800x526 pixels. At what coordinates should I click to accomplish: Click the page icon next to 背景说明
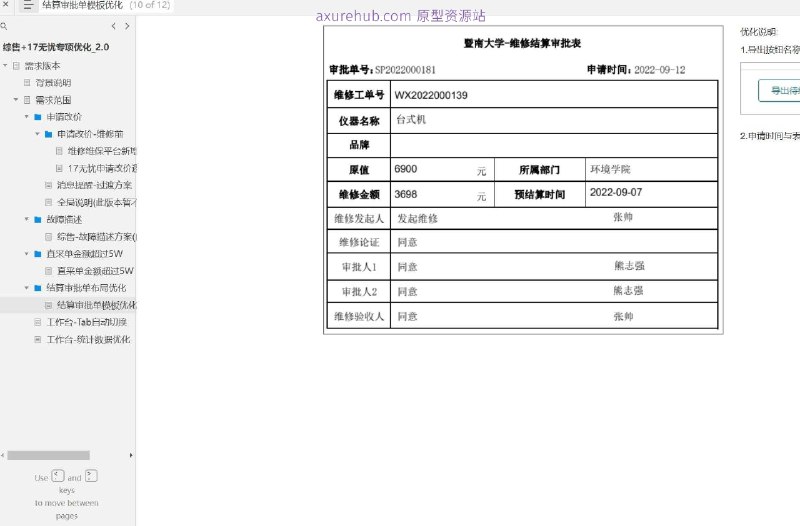27,83
